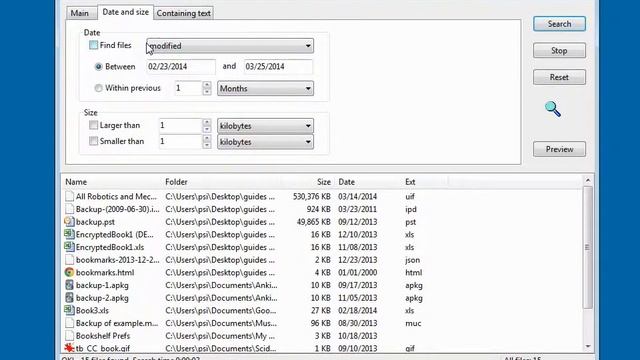
Task: Click the Book3.xls Excel icon
Action: pyautogui.click(x=69, y=310)
